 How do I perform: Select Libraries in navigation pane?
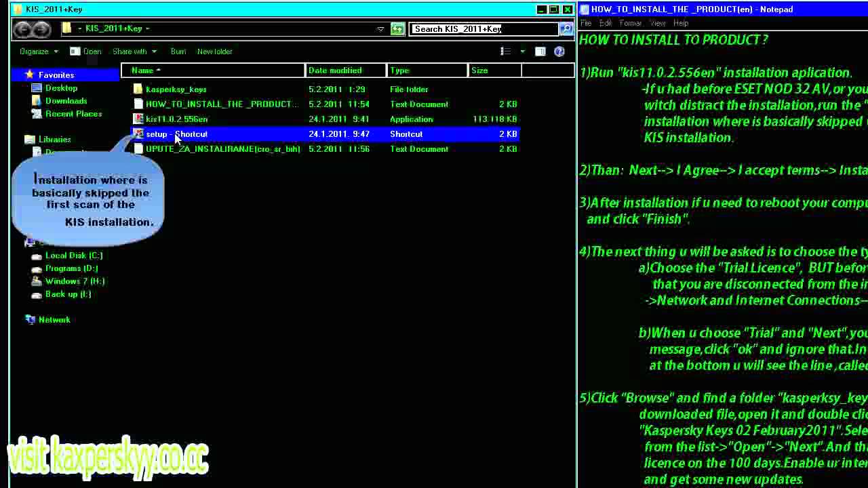[54, 140]
